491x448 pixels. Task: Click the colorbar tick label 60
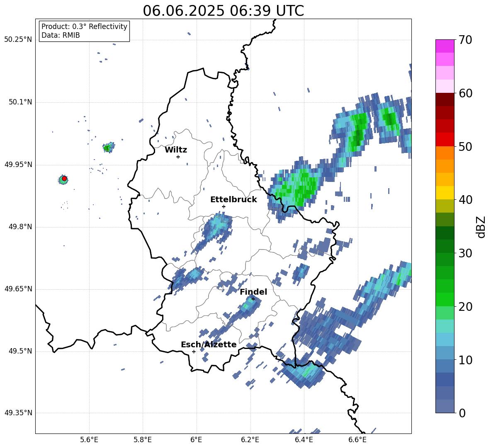tap(465, 93)
